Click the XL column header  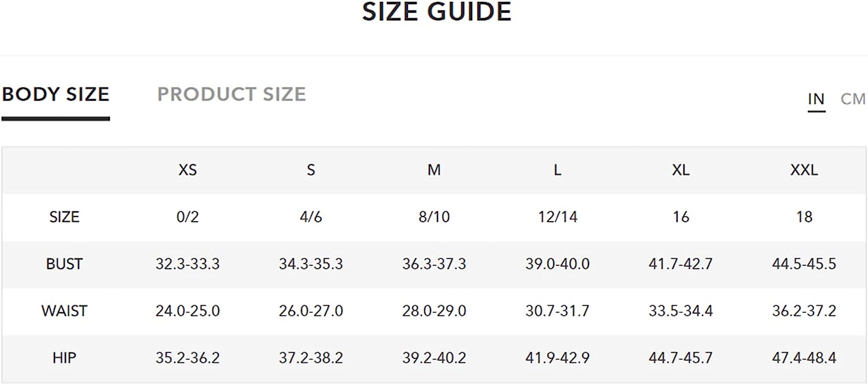681,170
